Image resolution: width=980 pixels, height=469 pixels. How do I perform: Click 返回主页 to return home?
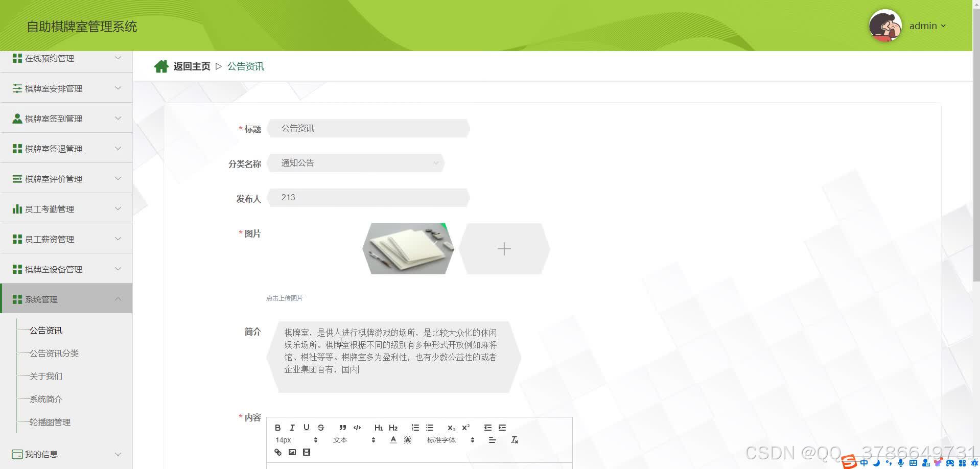pyautogui.click(x=191, y=66)
